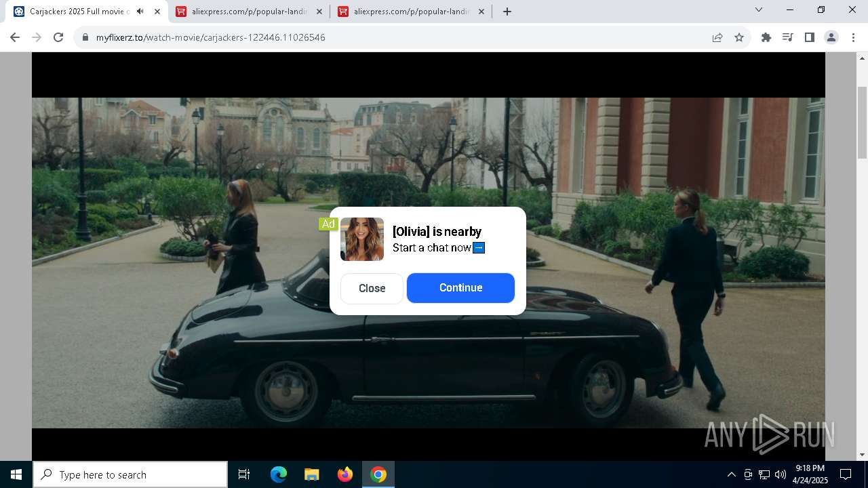Image resolution: width=868 pixels, height=488 pixels.
Task: Click the blue arrow after 'Start a chat now'
Action: coord(479,247)
